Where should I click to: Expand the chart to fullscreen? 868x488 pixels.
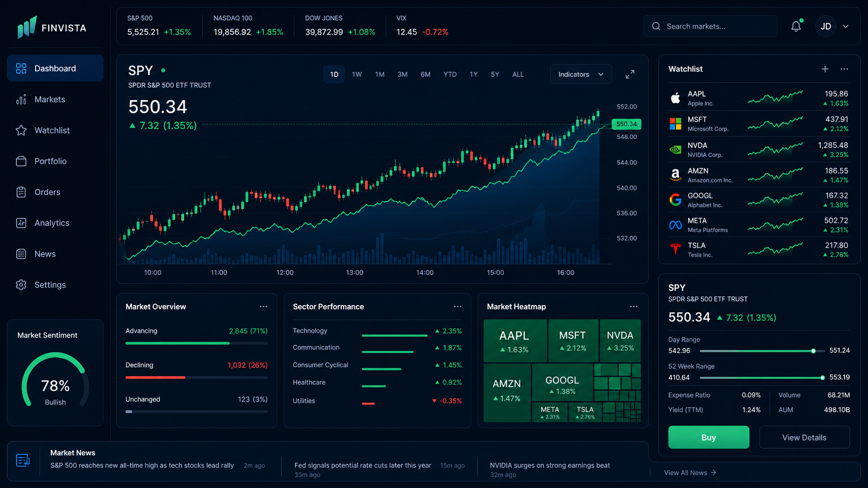(630, 75)
